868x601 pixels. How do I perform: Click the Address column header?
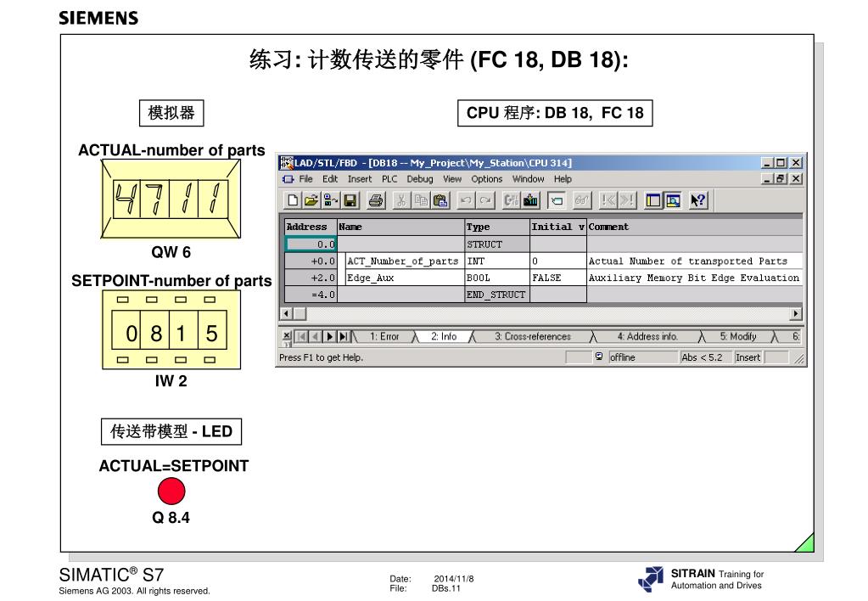tap(311, 227)
